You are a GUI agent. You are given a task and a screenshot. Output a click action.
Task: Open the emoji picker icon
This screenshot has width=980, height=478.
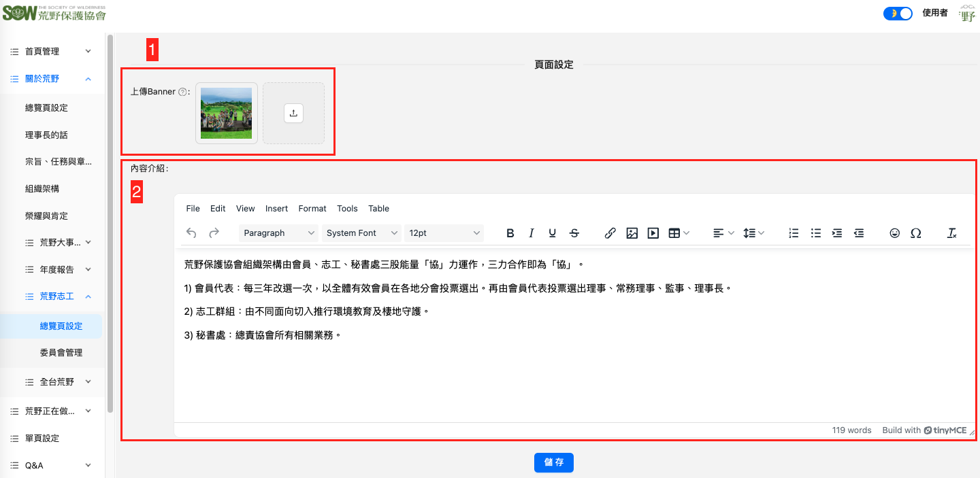895,233
